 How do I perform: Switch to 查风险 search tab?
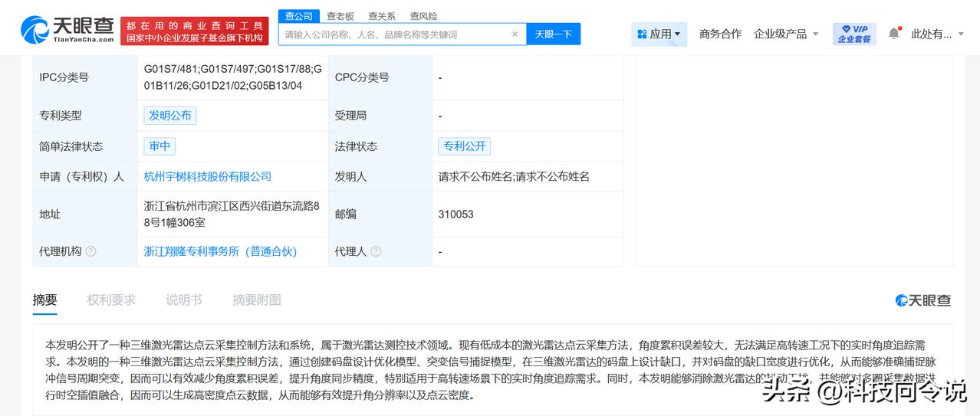pyautogui.click(x=423, y=16)
